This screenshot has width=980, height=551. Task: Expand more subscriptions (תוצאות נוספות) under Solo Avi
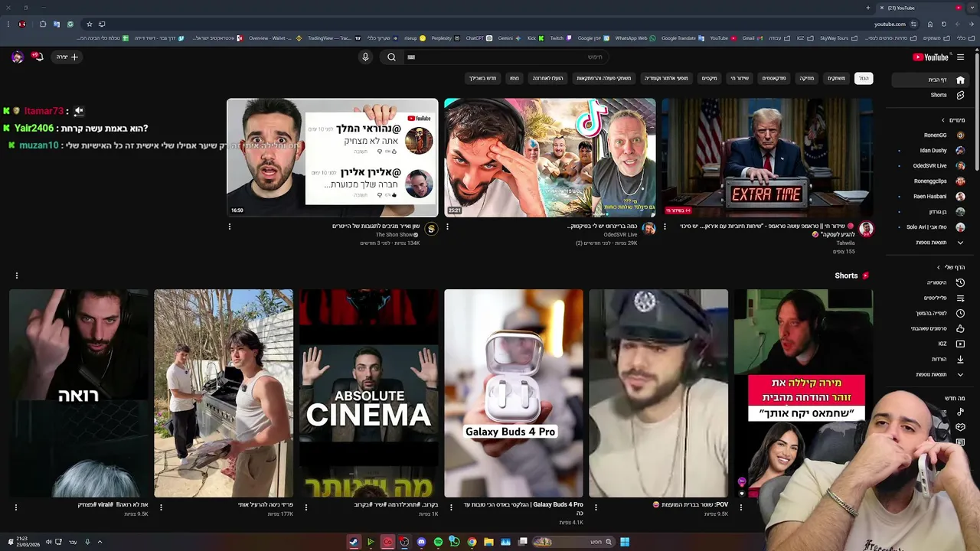click(929, 243)
